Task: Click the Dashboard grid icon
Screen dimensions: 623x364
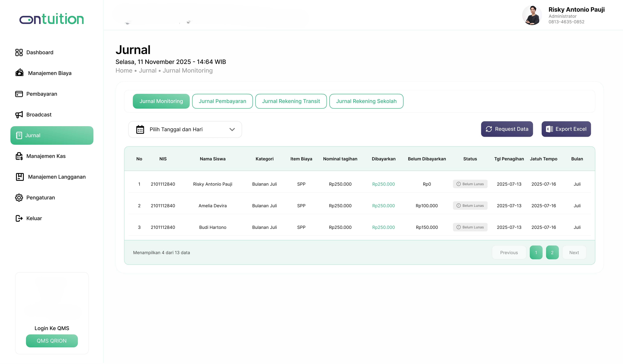Action: click(19, 52)
